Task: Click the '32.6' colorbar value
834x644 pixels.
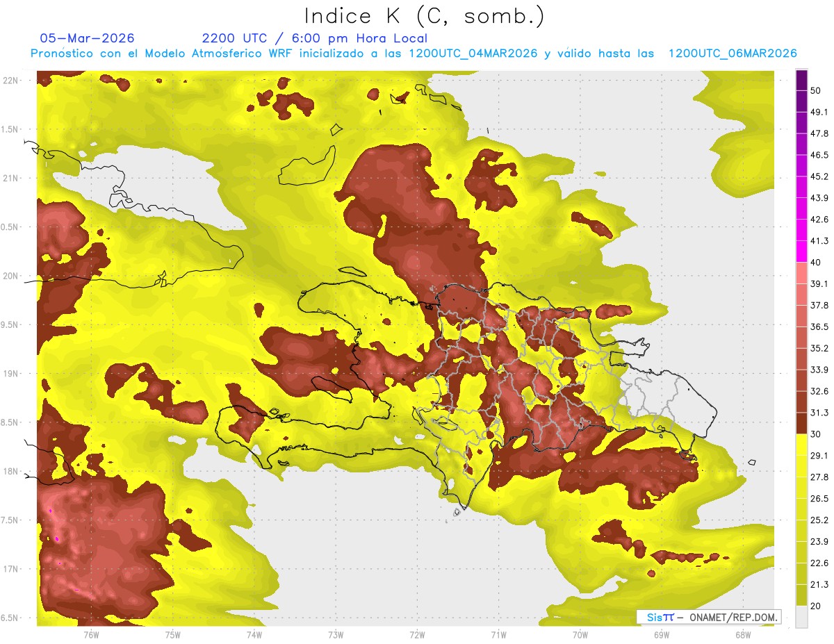Action: pyautogui.click(x=819, y=391)
